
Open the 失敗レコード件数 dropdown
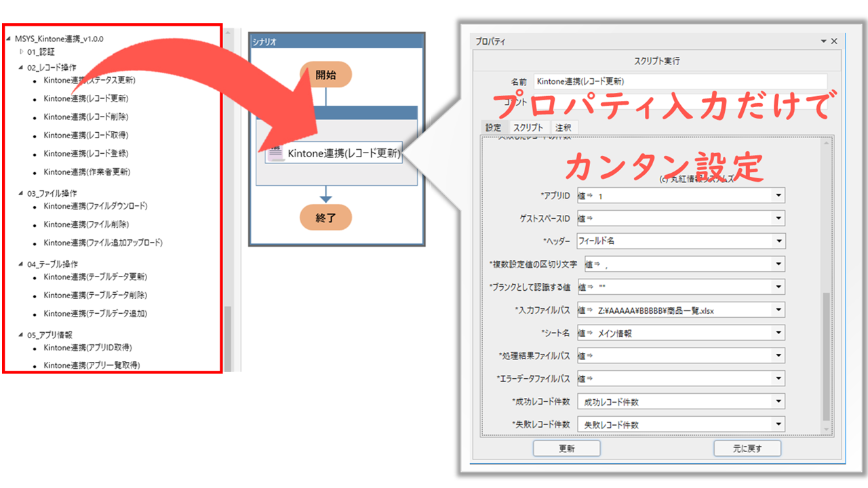(x=681, y=425)
